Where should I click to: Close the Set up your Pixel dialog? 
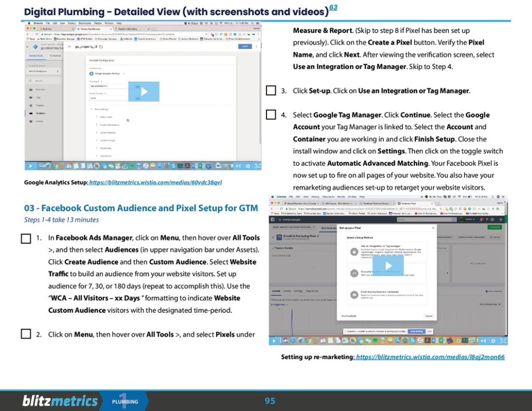433,228
